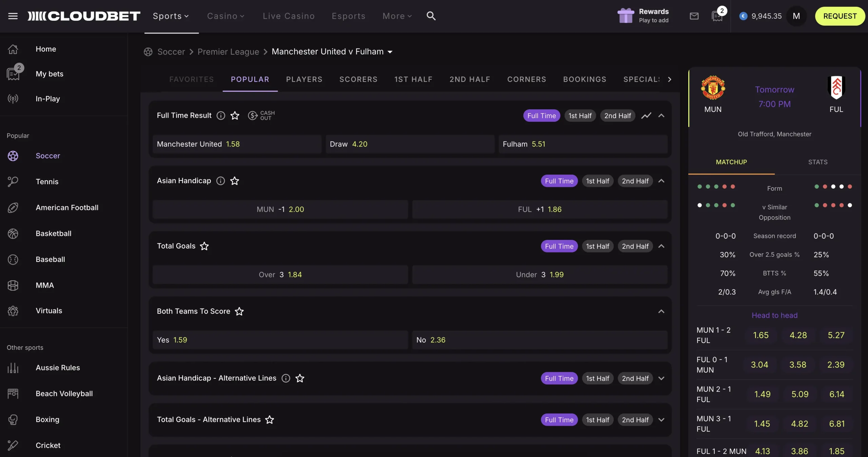Expand Asian Handicap - Alternative Lines market
Viewport: 868px width, 457px height.
[661, 378]
